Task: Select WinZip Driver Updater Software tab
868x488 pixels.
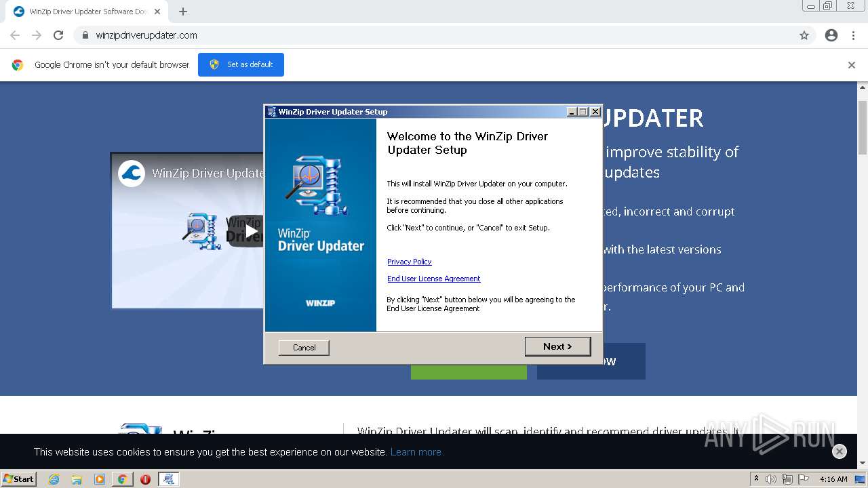Action: (x=87, y=12)
